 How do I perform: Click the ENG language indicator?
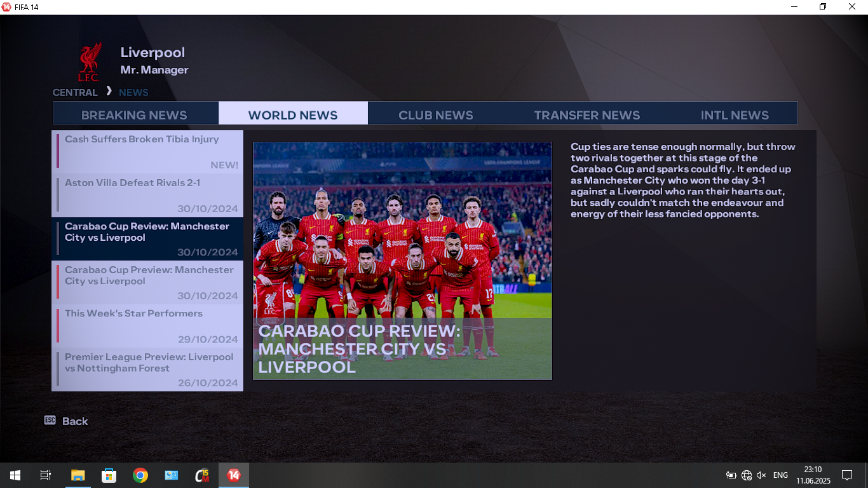pyautogui.click(x=780, y=475)
